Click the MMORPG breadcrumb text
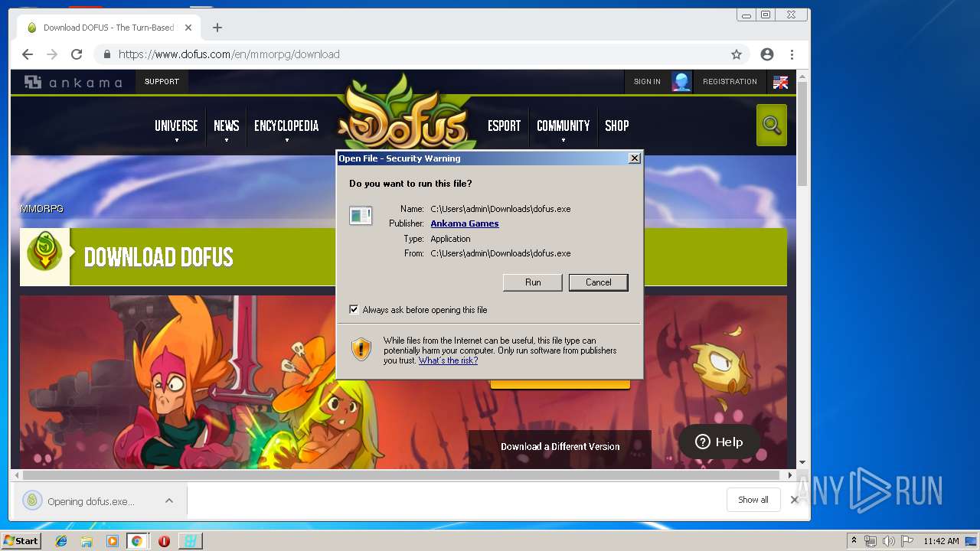Screen dimensions: 980x551 42,208
